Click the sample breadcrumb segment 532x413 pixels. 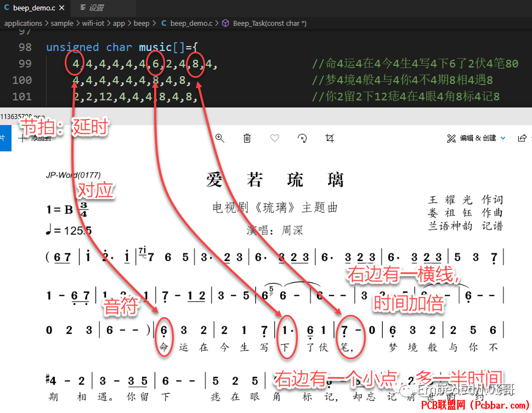[x=62, y=24]
